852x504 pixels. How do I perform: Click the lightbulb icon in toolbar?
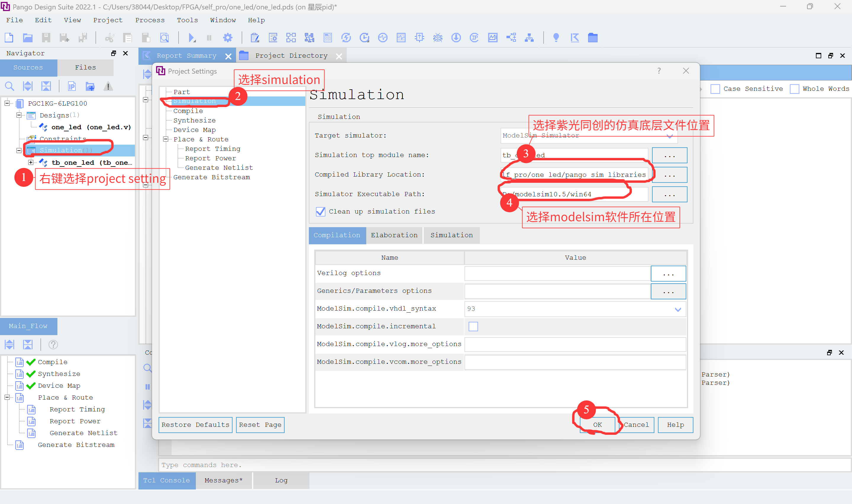(556, 38)
